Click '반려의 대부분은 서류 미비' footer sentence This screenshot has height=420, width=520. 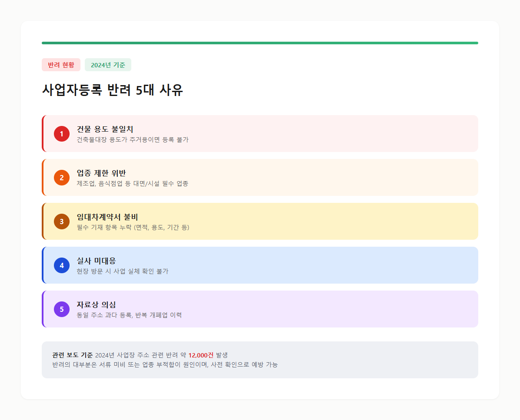(x=165, y=365)
